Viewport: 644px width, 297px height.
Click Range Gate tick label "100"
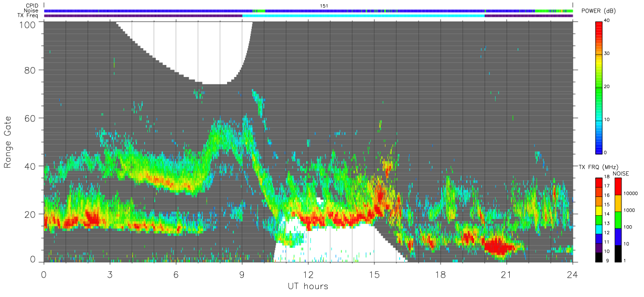(29, 25)
